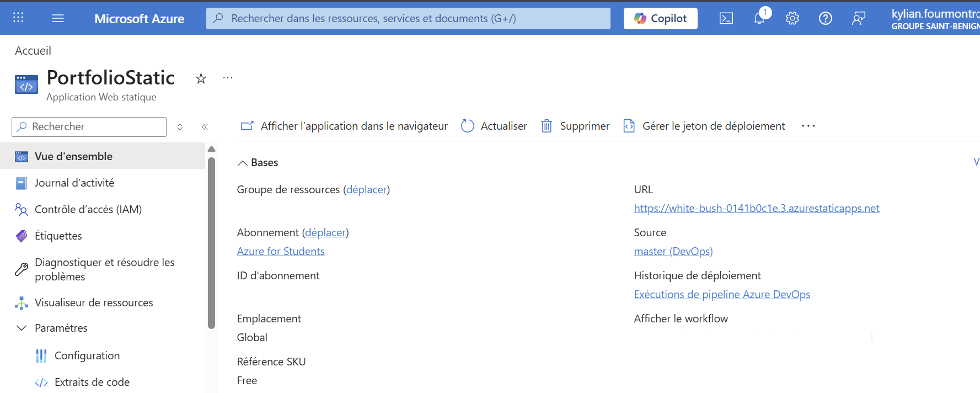The width and height of the screenshot is (980, 393).
Task: Open the feedback icon
Action: pos(859,18)
